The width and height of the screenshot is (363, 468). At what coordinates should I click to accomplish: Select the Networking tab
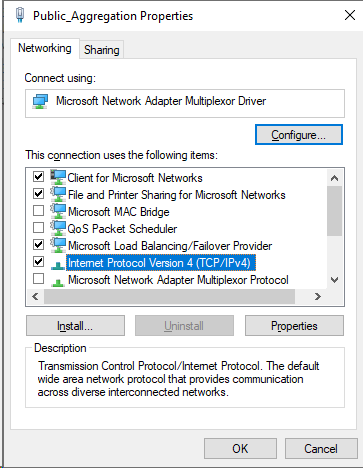click(45, 48)
